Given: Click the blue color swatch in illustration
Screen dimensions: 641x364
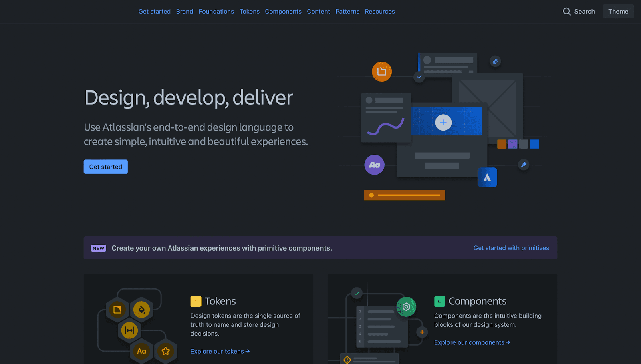Looking at the screenshot, I should point(534,144).
